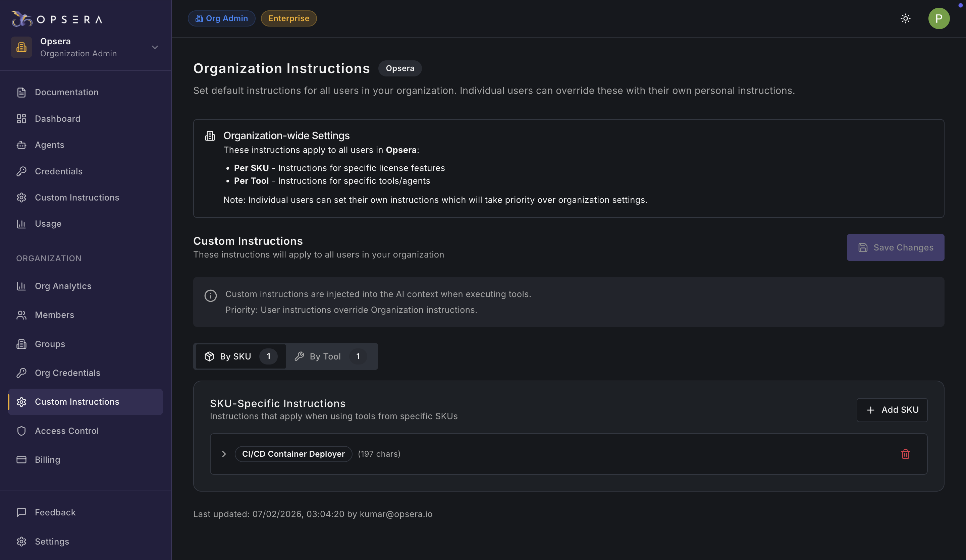Open the user profile avatar P
The height and width of the screenshot is (560, 966).
938,18
